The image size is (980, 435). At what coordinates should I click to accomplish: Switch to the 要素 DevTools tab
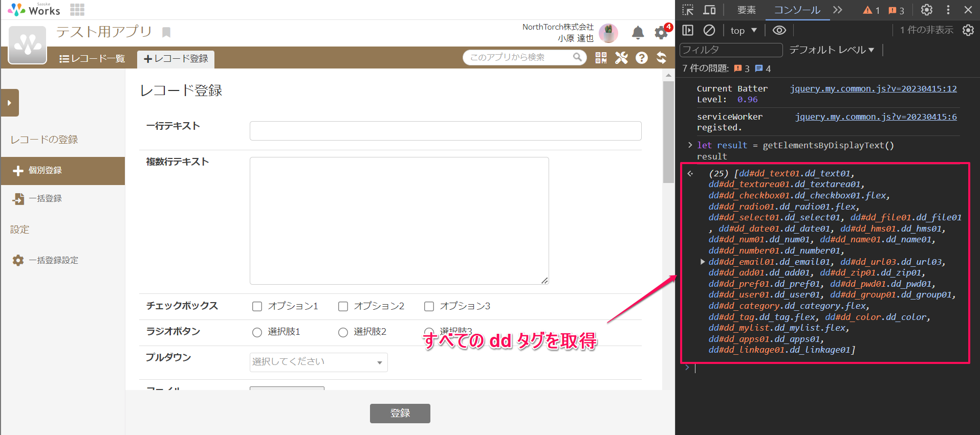(746, 10)
